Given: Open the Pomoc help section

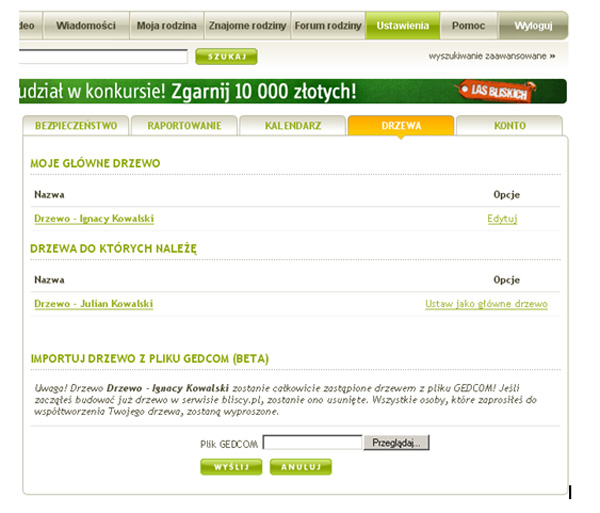Looking at the screenshot, I should (x=468, y=26).
